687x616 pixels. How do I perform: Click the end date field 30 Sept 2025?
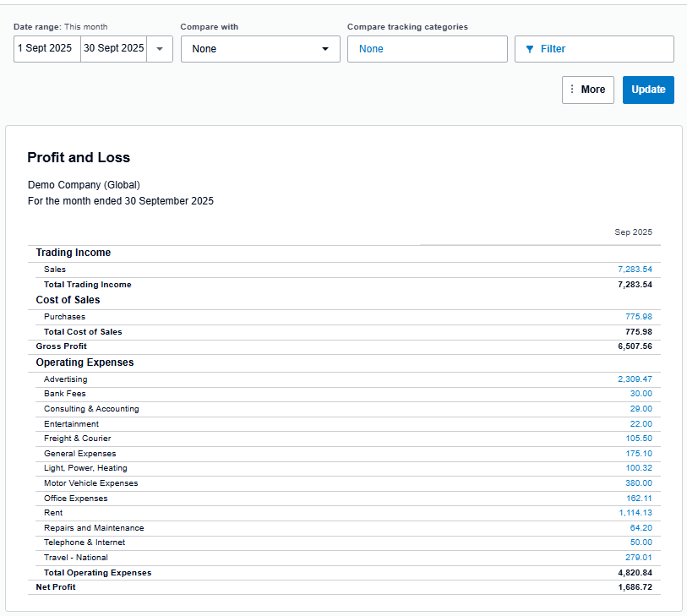pyautogui.click(x=114, y=49)
